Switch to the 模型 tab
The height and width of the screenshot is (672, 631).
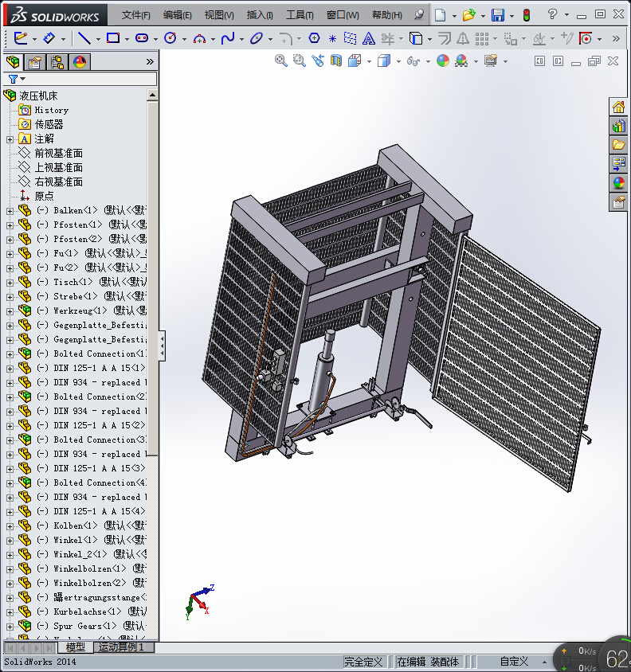pyautogui.click(x=76, y=647)
